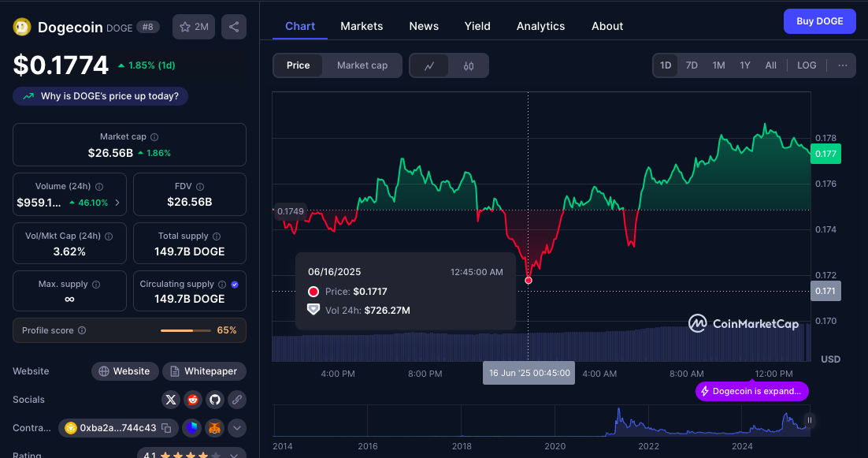The height and width of the screenshot is (458, 868).
Task: Copy the contract address with copy icon
Action: coord(166,427)
